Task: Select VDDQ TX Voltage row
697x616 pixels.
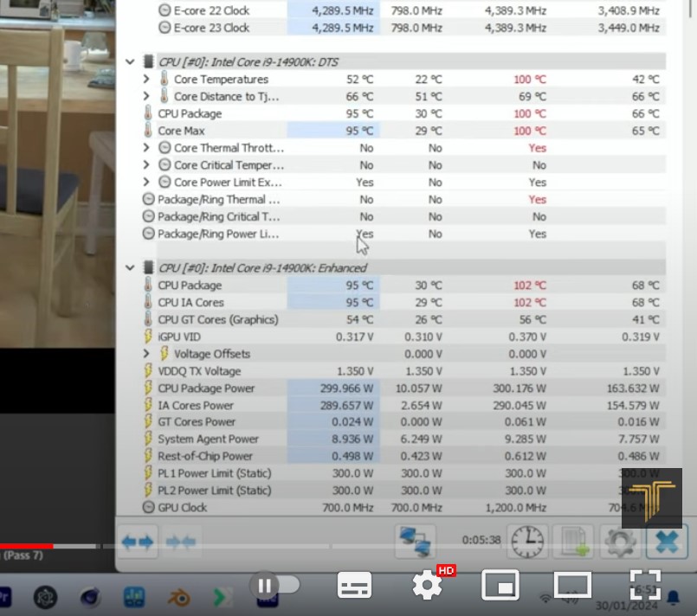Action: point(403,371)
